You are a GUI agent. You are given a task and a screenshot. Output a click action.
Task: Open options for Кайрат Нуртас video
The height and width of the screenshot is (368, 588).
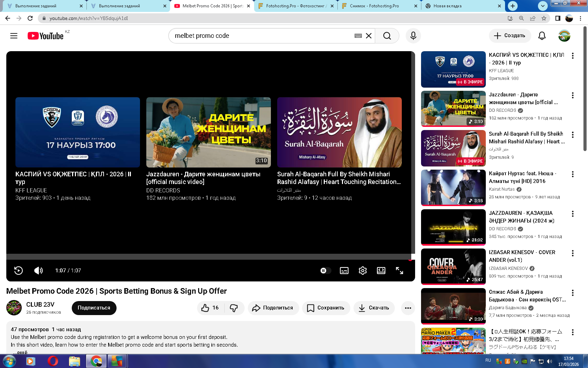573,174
